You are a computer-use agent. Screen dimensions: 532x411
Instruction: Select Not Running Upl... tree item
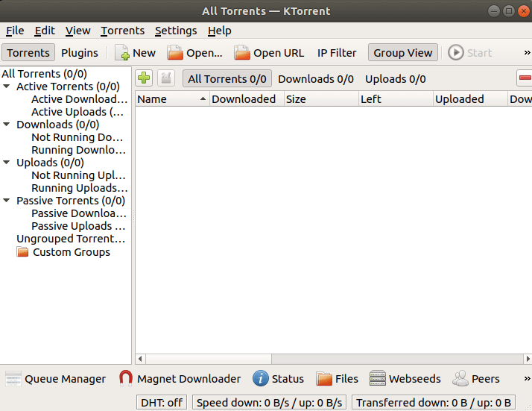[78, 175]
